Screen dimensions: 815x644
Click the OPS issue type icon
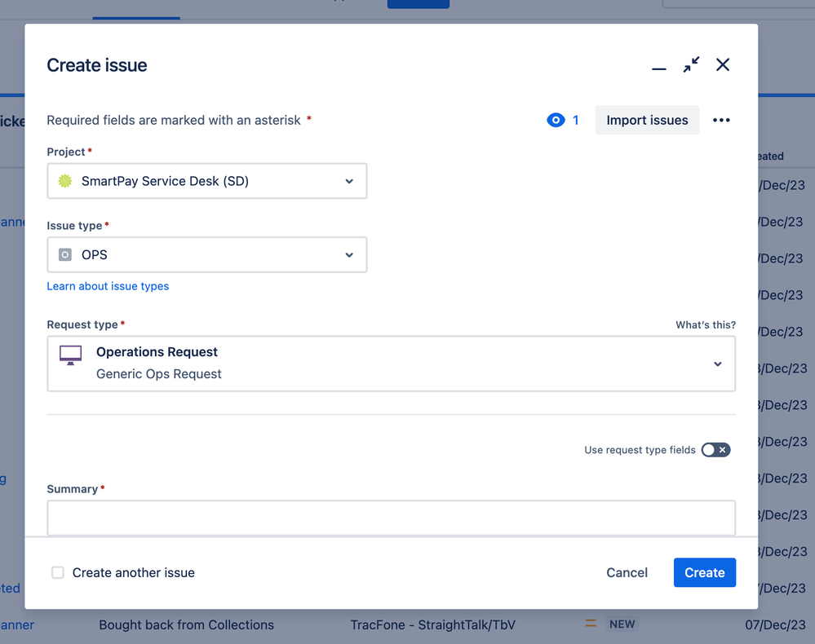(65, 255)
